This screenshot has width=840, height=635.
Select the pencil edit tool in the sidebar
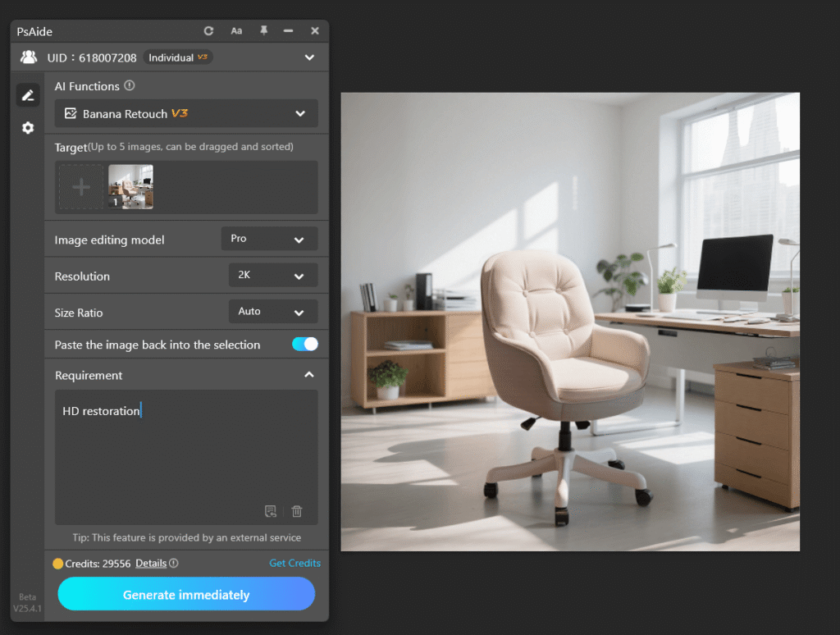point(27,94)
